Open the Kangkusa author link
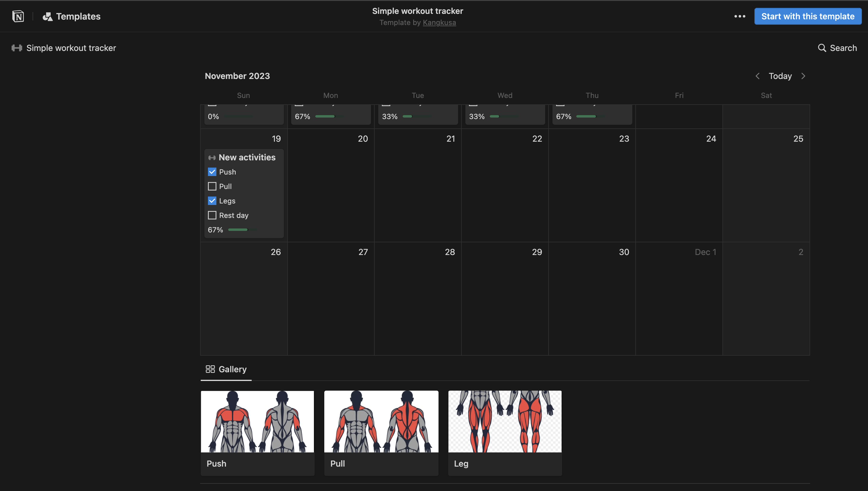 pyautogui.click(x=439, y=23)
